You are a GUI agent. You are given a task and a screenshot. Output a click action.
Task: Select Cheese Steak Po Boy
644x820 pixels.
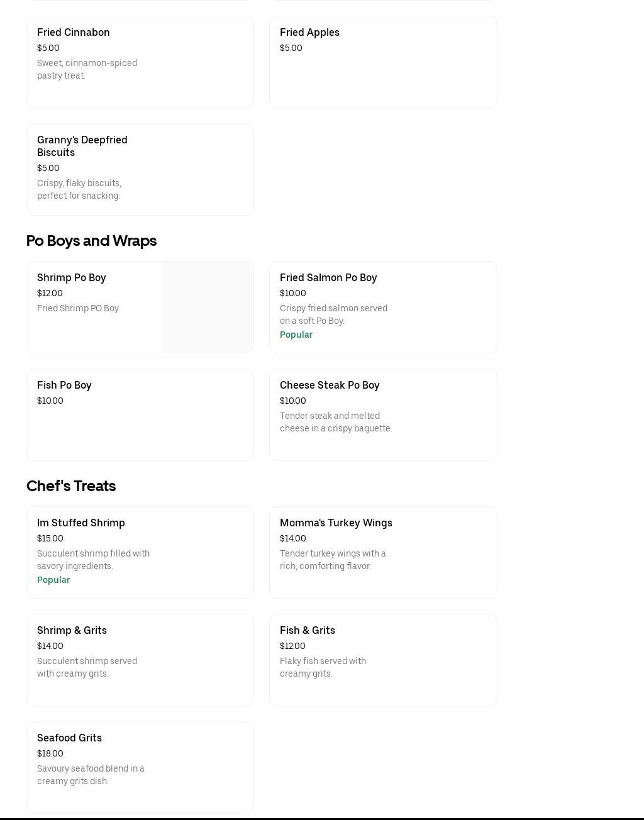382,414
